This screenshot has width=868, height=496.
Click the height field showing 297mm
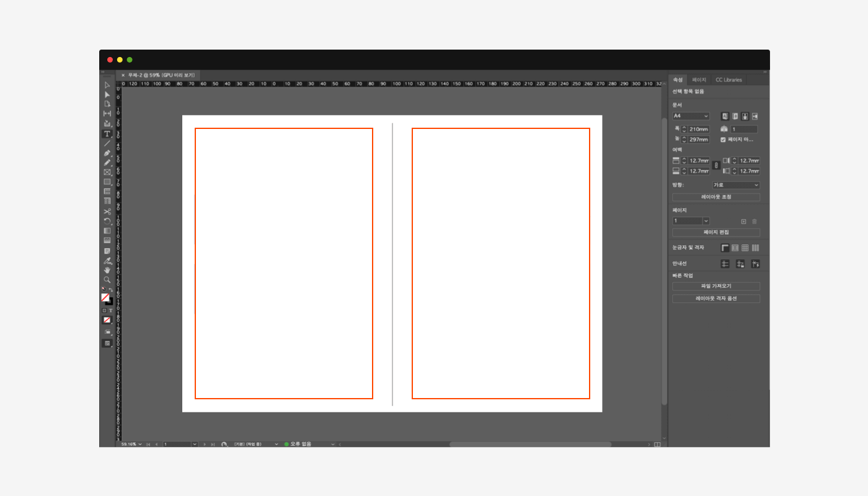click(699, 139)
